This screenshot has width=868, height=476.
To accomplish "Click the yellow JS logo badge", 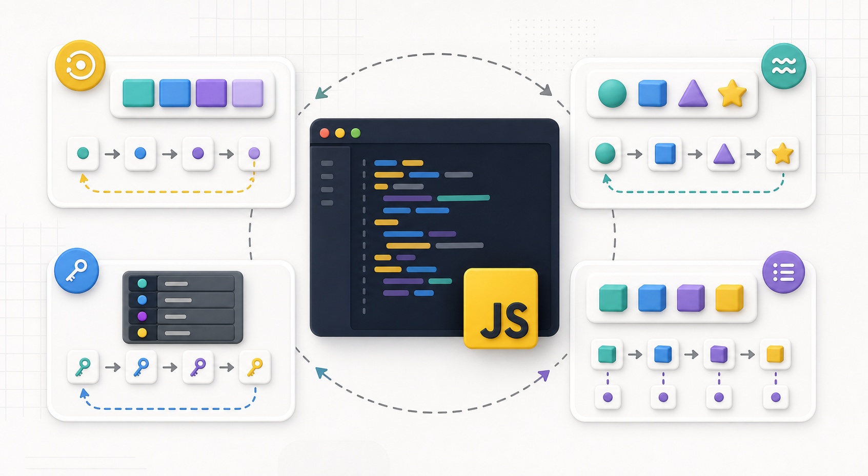I will pyautogui.click(x=500, y=308).
